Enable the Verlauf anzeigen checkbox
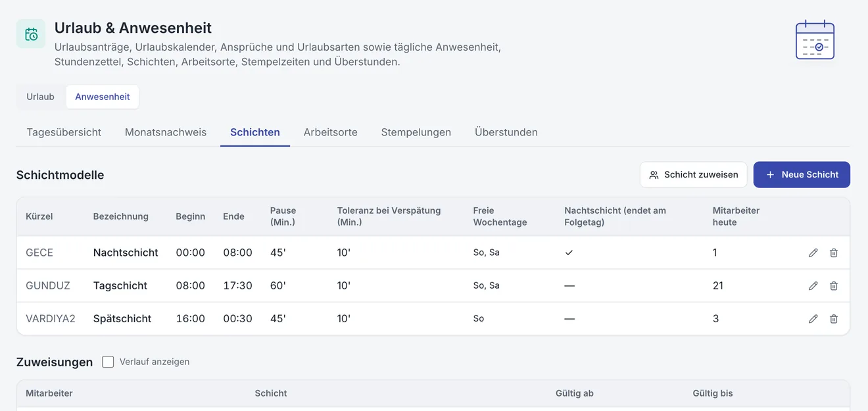 coord(108,362)
